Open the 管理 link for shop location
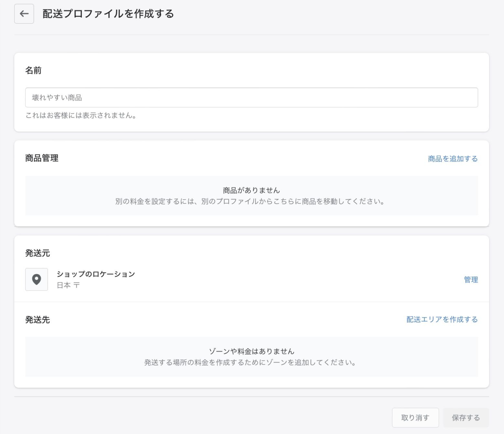 (471, 280)
